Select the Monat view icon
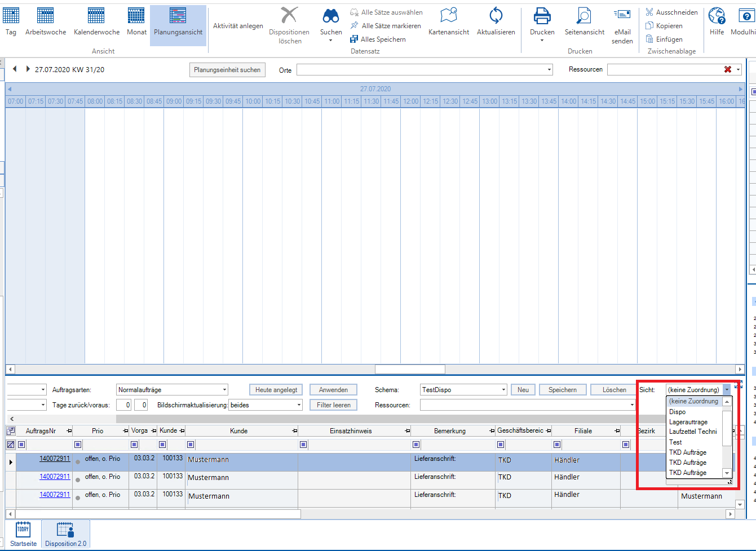This screenshot has width=756, height=551. (x=136, y=16)
